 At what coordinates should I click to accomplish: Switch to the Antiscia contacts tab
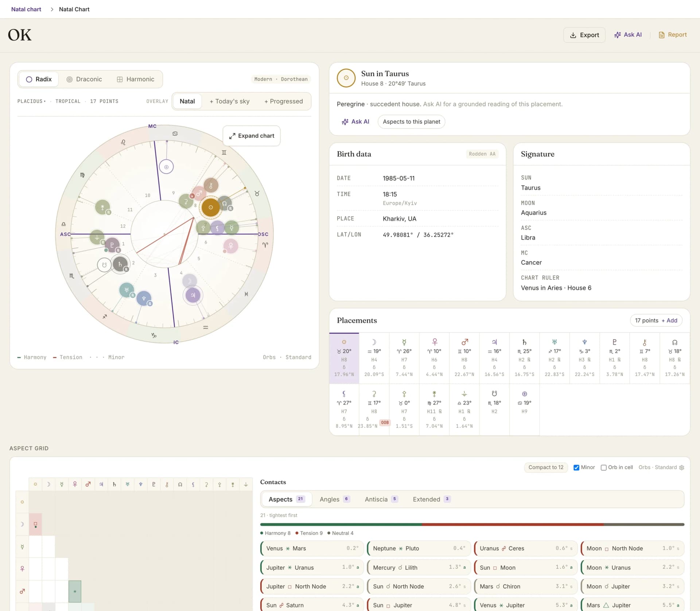point(381,499)
